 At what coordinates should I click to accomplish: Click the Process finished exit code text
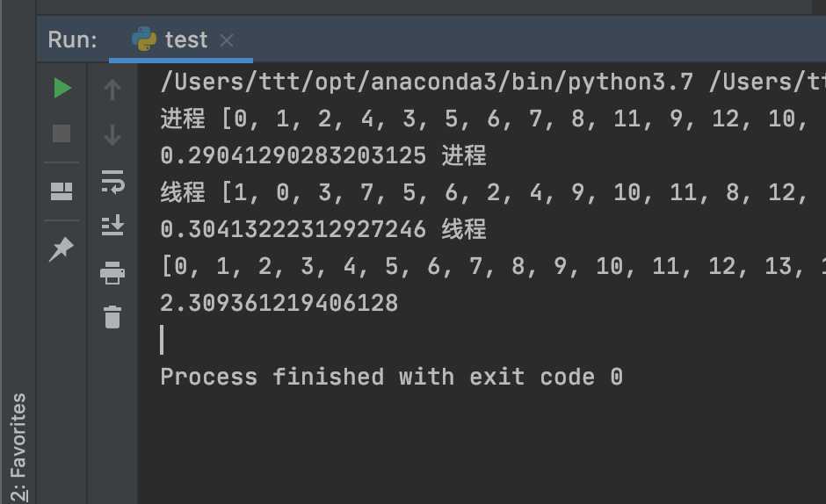(392, 377)
